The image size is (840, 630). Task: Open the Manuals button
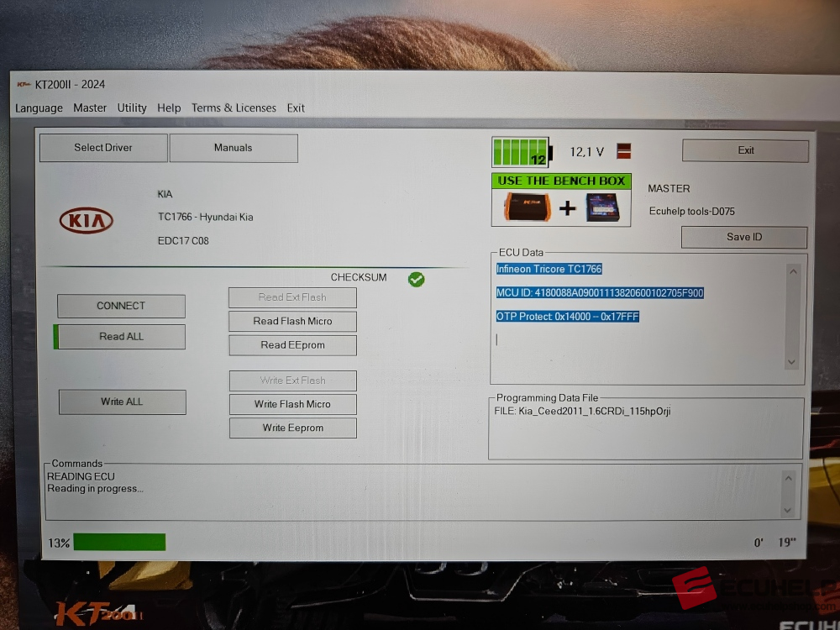[234, 148]
